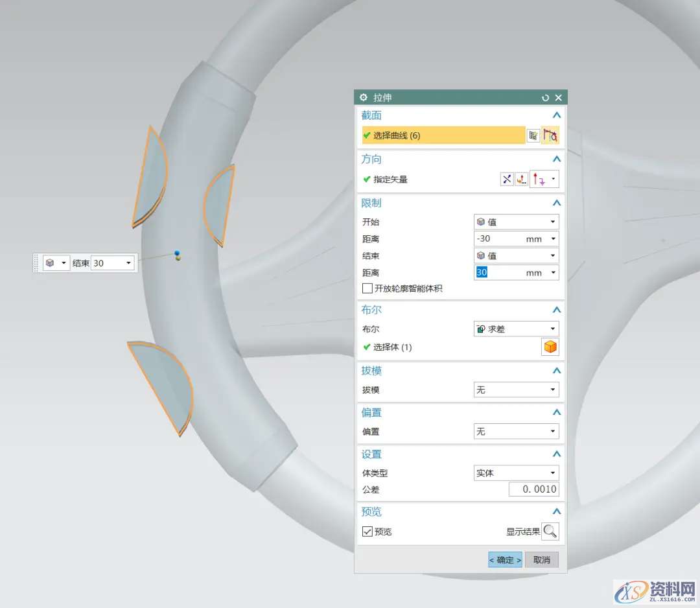Click the reverse direction icon in 方向
Image resolution: width=700 pixels, height=608 pixels.
pyautogui.click(x=507, y=180)
